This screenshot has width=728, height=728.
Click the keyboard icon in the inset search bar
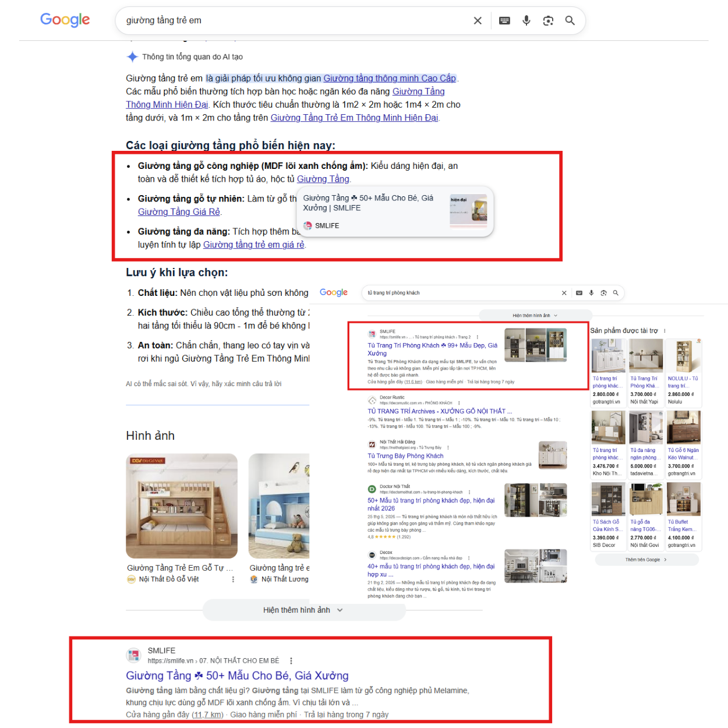pos(579,293)
